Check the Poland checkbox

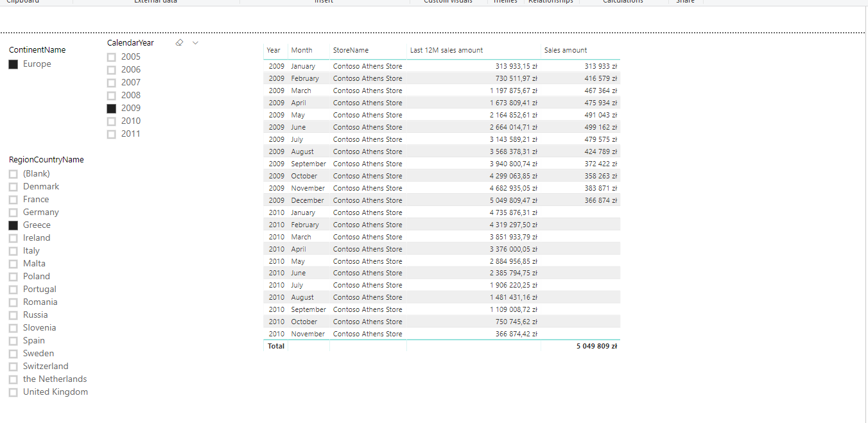[x=13, y=277]
